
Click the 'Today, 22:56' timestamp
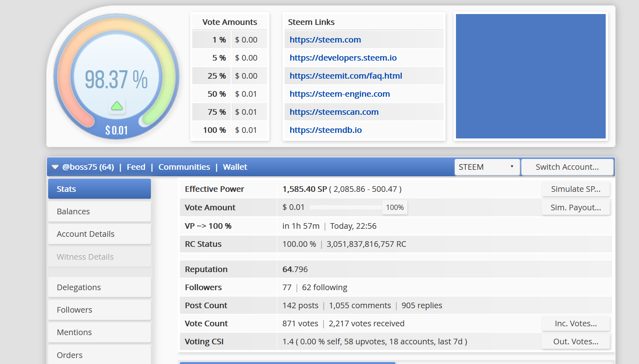353,226
